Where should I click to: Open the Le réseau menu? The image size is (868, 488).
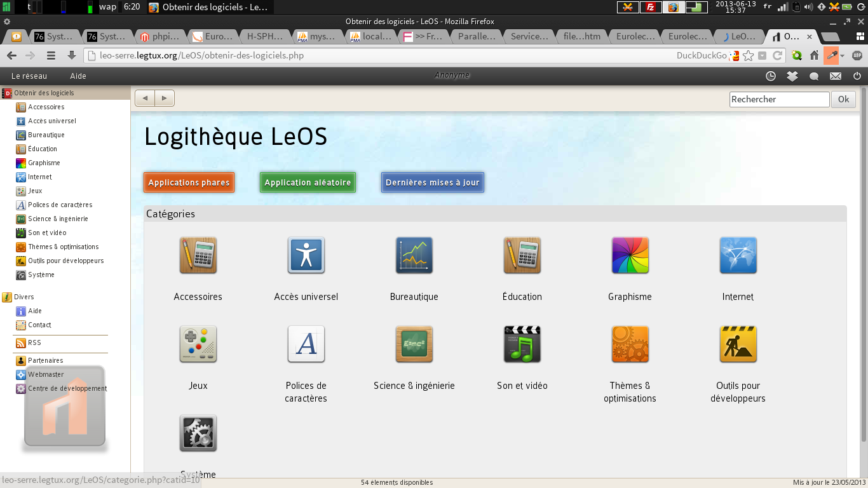coord(29,76)
